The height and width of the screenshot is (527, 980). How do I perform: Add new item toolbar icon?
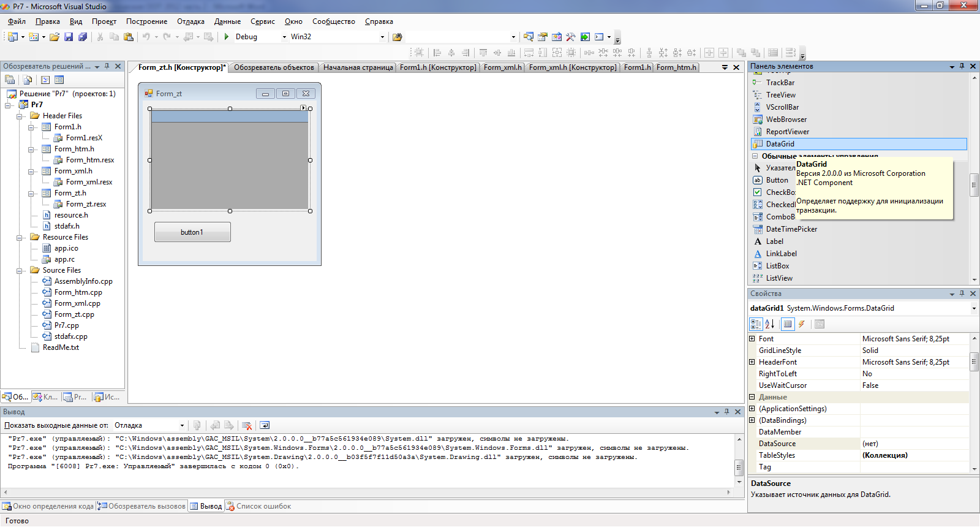pyautogui.click(x=34, y=37)
